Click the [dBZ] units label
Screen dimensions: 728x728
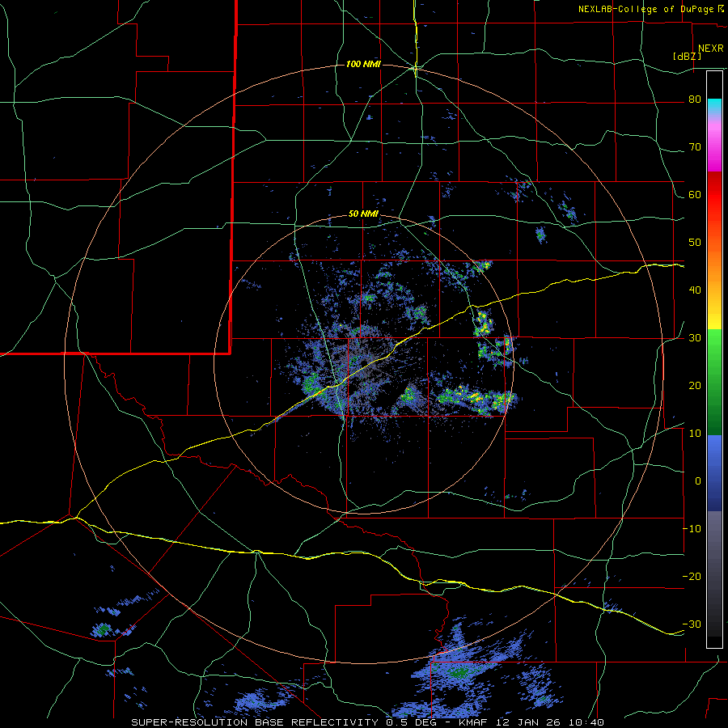[x=687, y=57]
